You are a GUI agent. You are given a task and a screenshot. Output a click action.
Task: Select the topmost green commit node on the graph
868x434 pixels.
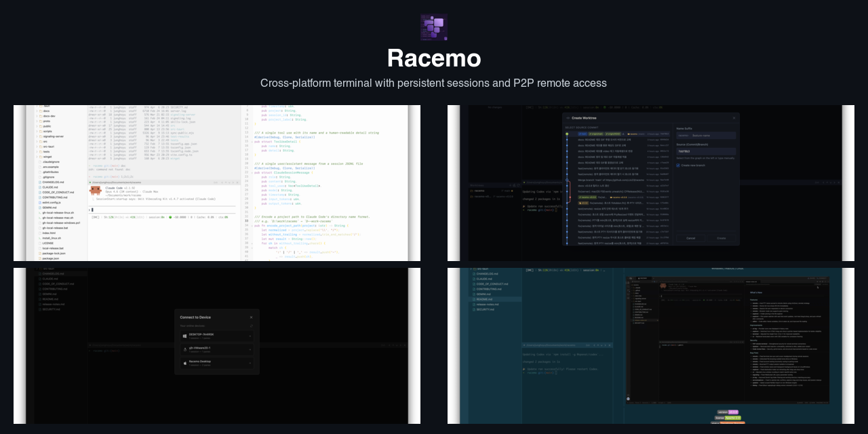[567, 134]
